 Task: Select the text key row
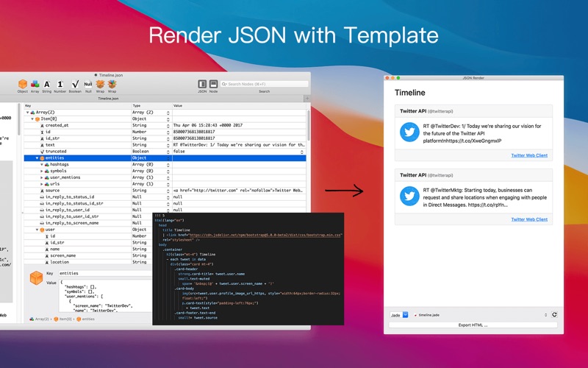pos(165,145)
